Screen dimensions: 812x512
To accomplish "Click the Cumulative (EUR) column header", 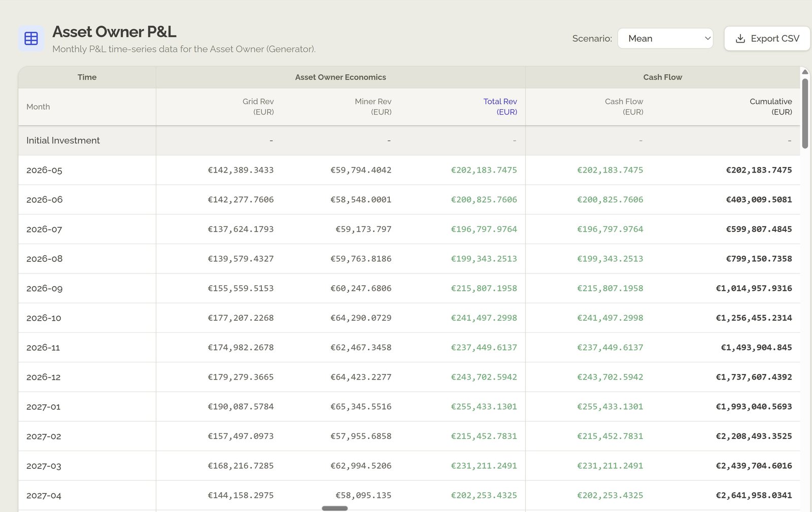I will click(x=770, y=107).
